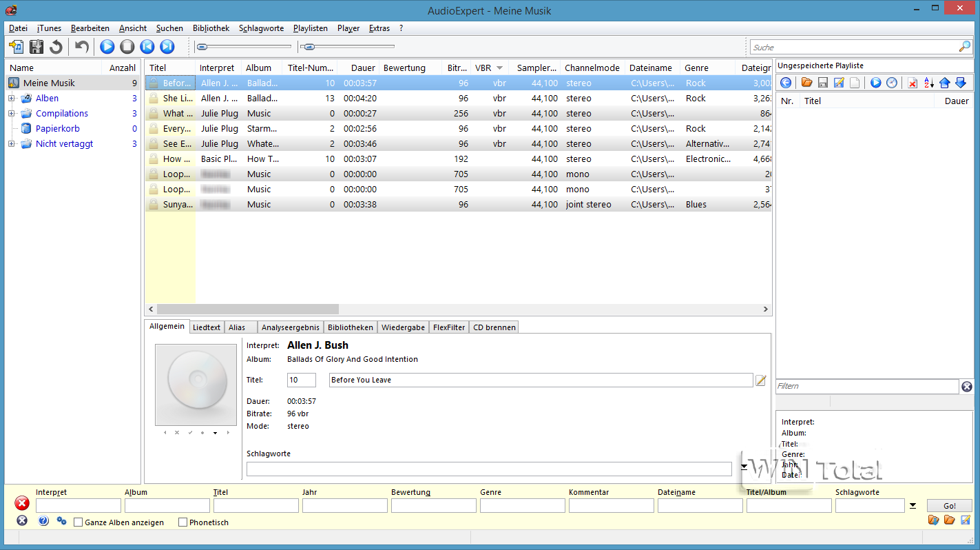Click the edit title pencil icon
Viewport: 980px width, 550px height.
coord(761,380)
